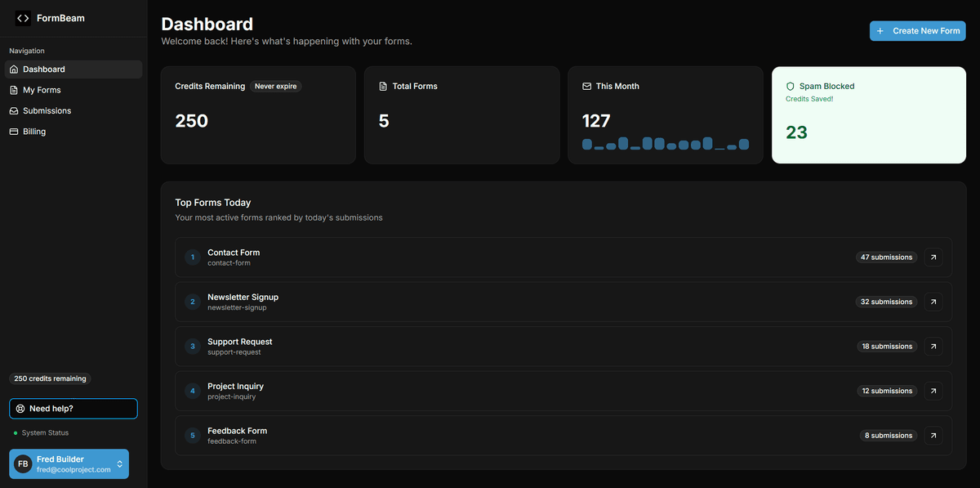Click the 47 submissions badge on Contact Form
Viewport: 980px width, 488px height.
point(886,257)
